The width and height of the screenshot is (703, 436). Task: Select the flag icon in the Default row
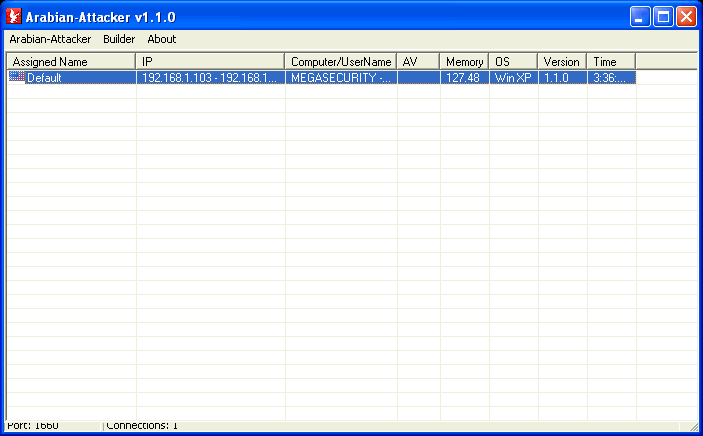pos(17,77)
